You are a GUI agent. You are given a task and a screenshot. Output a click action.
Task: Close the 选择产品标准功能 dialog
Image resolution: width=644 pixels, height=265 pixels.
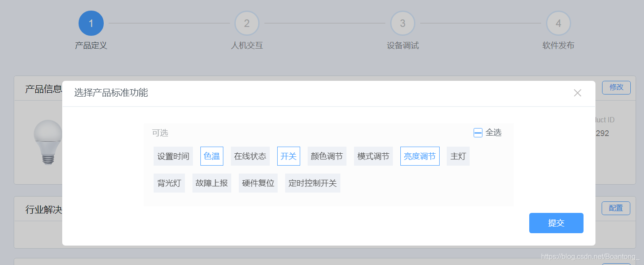pos(577,93)
